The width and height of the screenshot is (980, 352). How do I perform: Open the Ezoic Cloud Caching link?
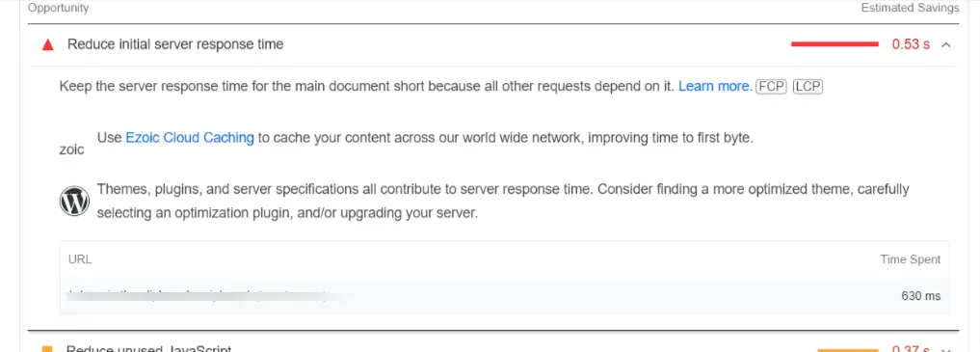[x=190, y=138]
